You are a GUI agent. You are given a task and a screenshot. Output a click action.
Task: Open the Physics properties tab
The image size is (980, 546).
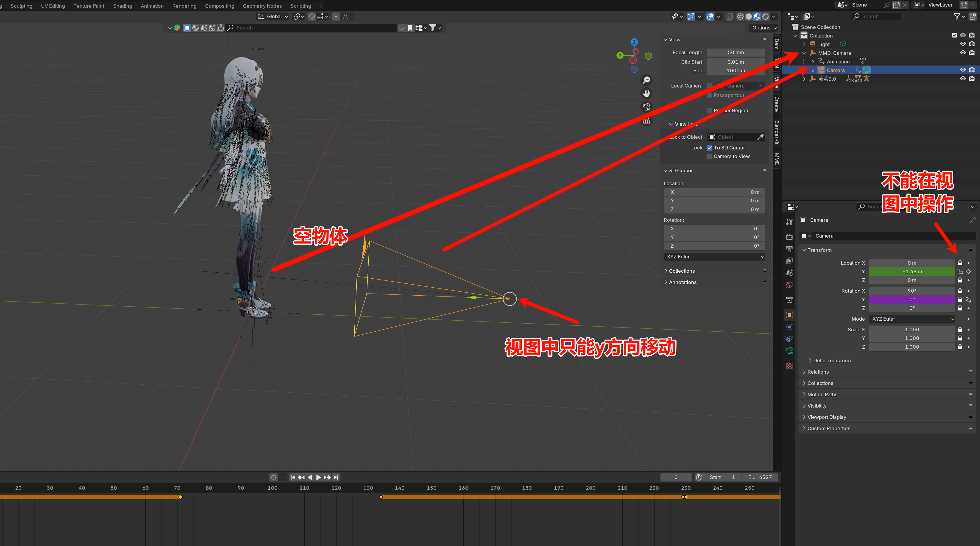point(789,327)
